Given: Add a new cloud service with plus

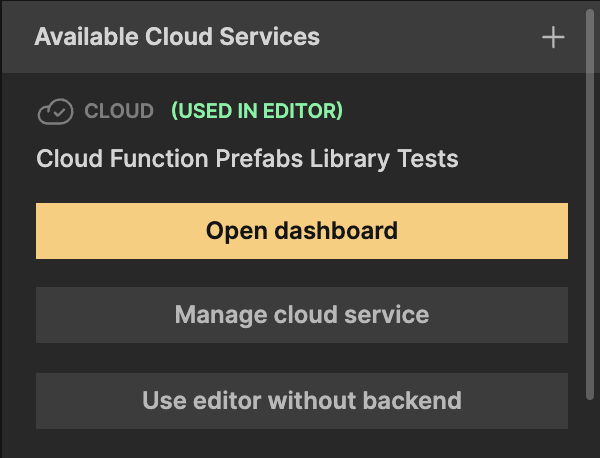Looking at the screenshot, I should point(553,38).
